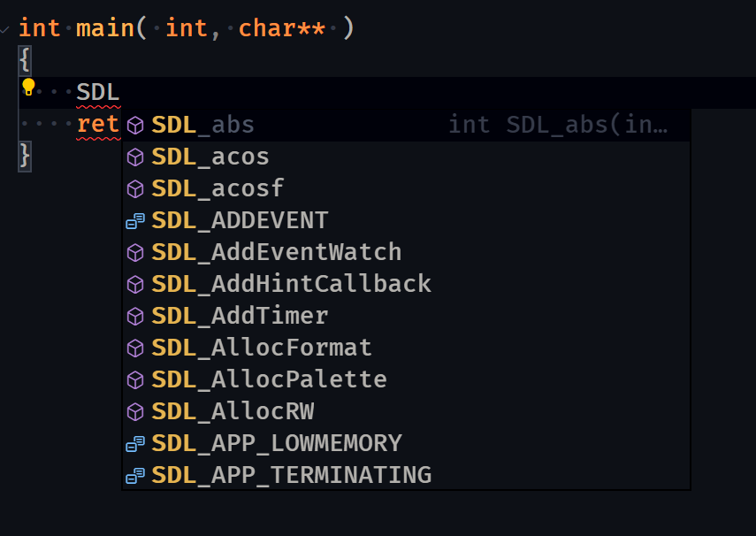Select SDL_APP_TERMINATING from the completions
The width and height of the screenshot is (756, 536).
click(292, 475)
